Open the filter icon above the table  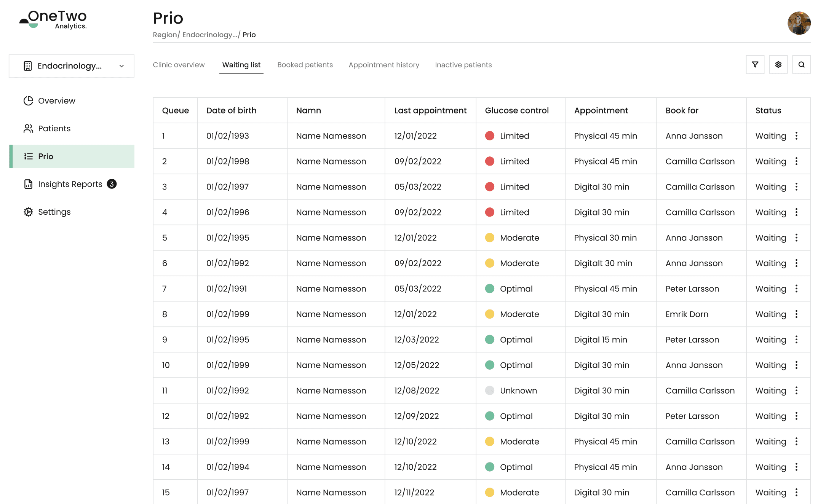[755, 65]
